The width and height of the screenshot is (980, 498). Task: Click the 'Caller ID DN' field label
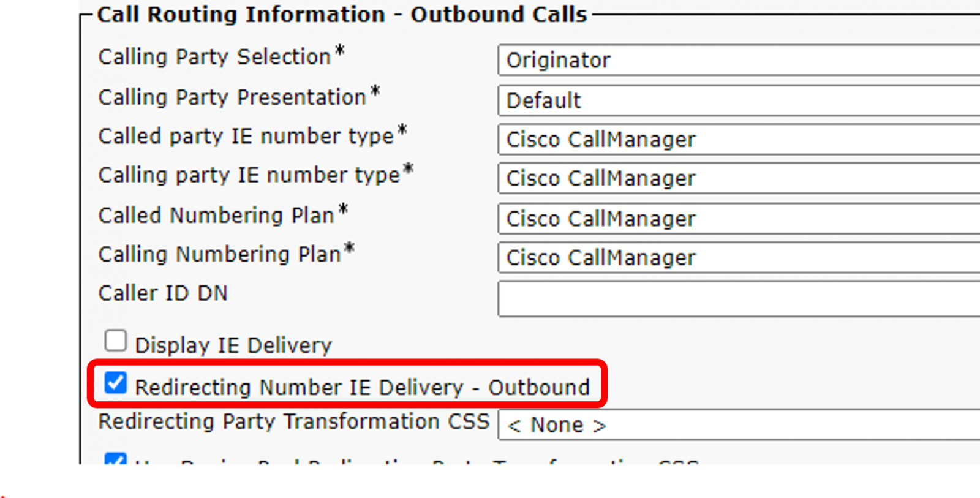click(163, 293)
